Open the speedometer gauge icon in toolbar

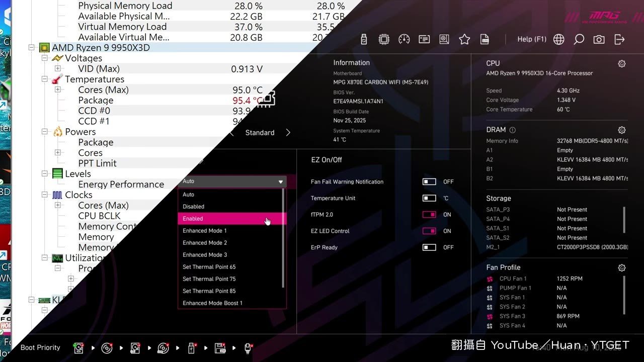tap(404, 39)
